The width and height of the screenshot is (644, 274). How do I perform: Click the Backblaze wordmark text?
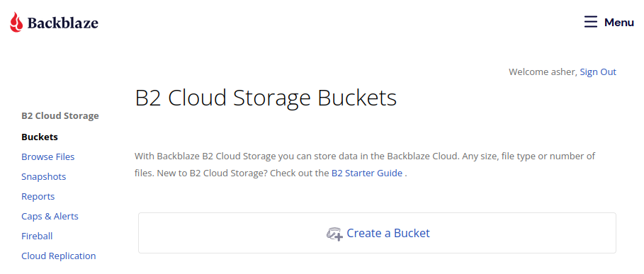63,23
